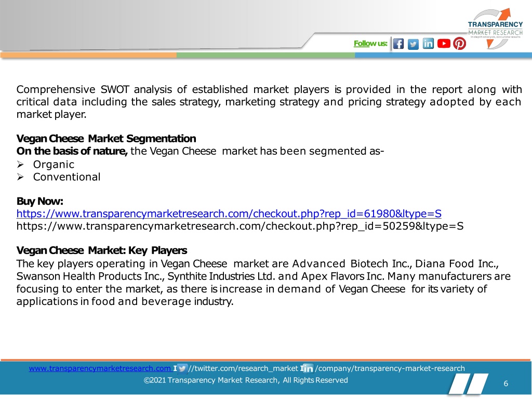Click Vegan Cheese Market: Key Players heading
532x399 pixels.
[x=102, y=250]
